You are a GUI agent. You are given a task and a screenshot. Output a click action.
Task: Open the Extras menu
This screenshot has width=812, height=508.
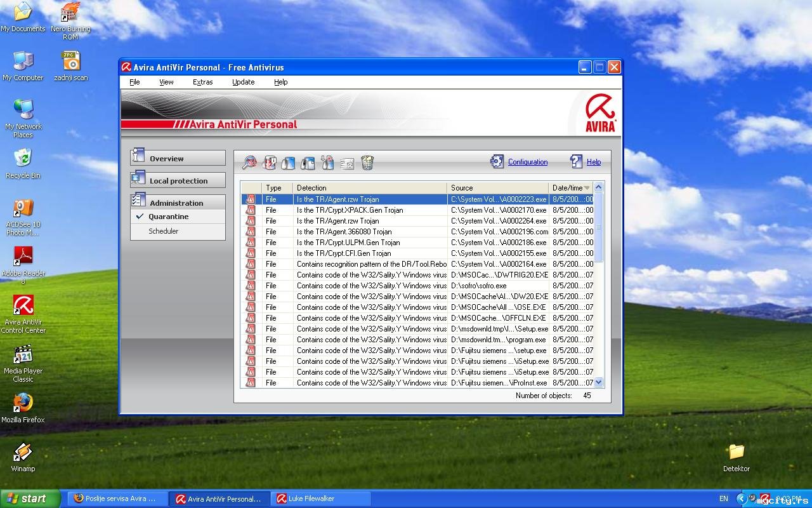click(x=203, y=82)
